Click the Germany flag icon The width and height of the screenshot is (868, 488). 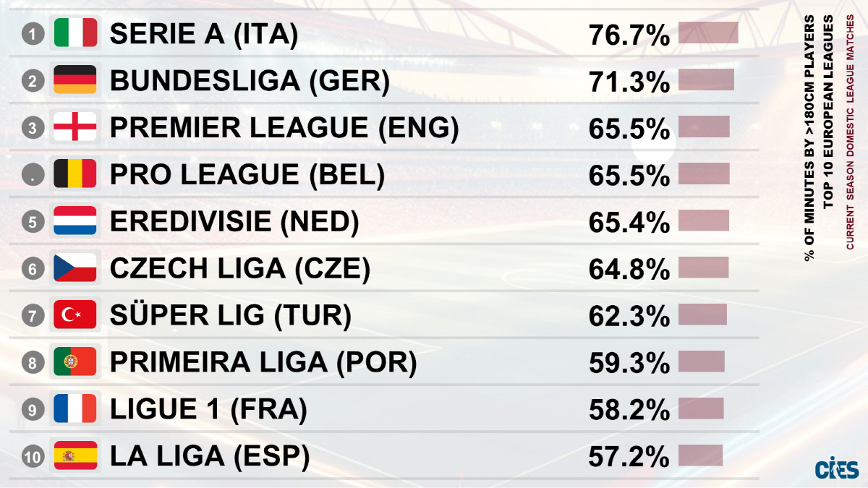coord(75,80)
